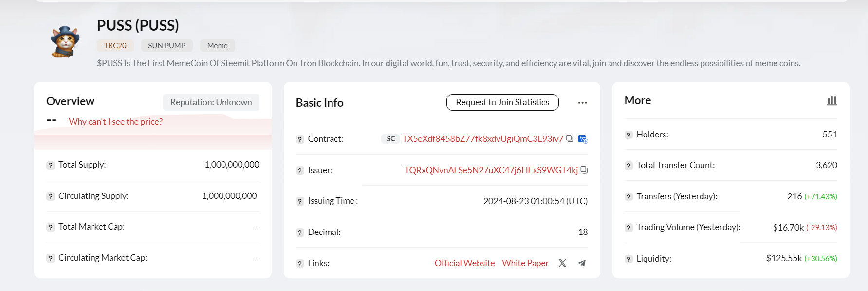Image resolution: width=868 pixels, height=291 pixels.
Task: Copy the contract address icon
Action: click(570, 138)
